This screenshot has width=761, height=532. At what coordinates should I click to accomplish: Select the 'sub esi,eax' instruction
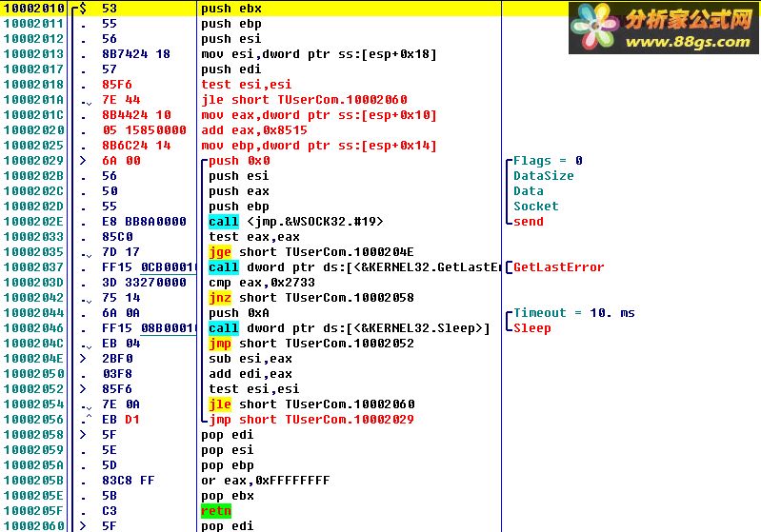[250, 359]
